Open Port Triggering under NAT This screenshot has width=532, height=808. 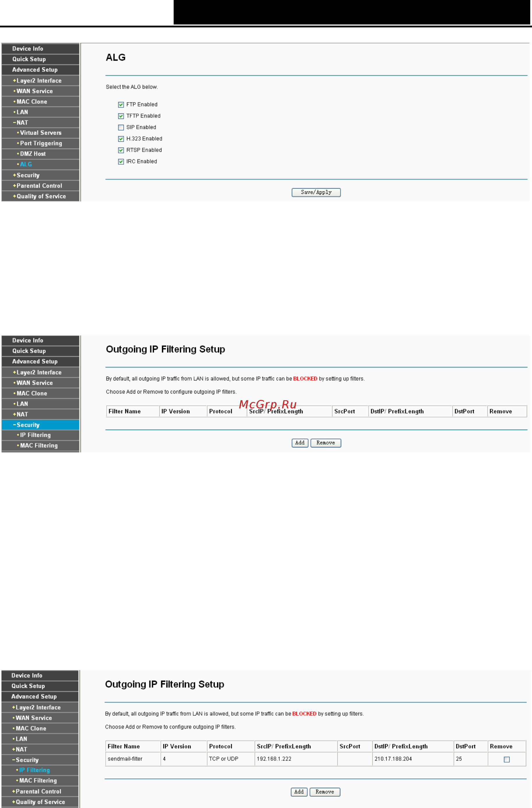point(40,143)
